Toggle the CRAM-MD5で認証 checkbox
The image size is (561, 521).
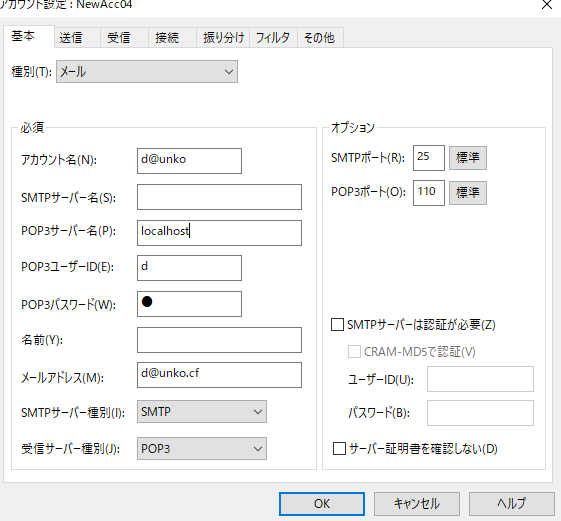coord(354,352)
